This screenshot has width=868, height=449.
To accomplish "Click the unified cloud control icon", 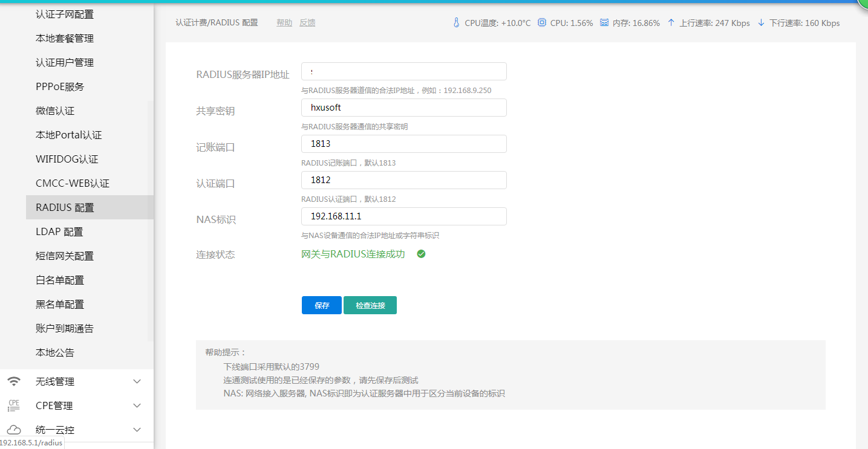I will 13,430.
